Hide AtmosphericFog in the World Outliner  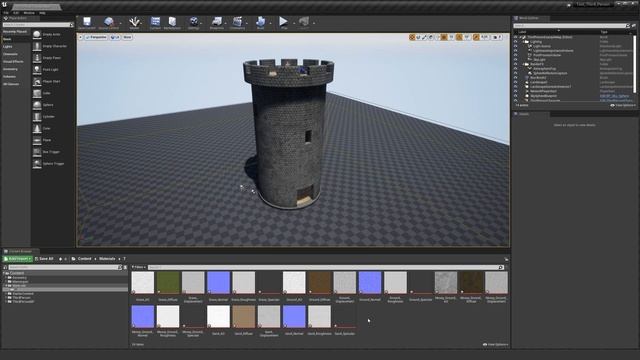tap(516, 69)
